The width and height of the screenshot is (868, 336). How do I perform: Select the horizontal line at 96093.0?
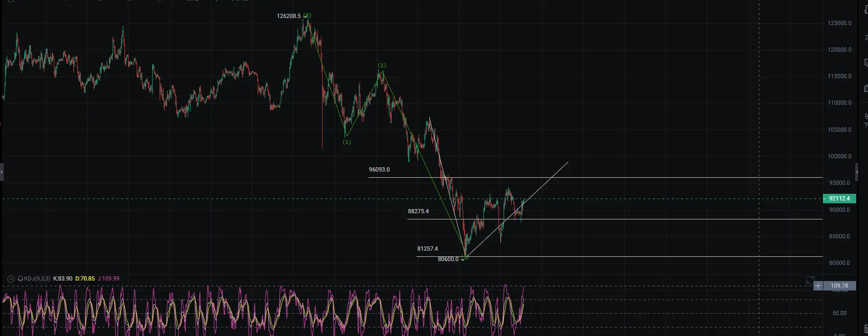[x=595, y=177]
